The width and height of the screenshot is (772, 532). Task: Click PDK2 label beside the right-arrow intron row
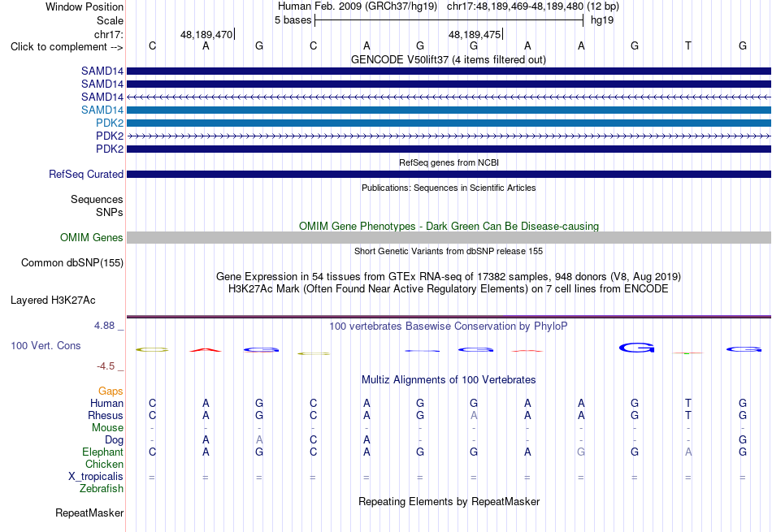110,136
